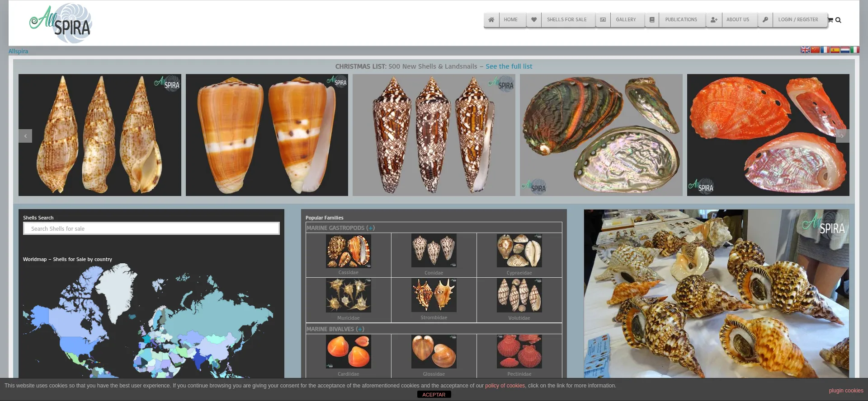Open the Cypraeidae family thumbnail

pos(519,251)
